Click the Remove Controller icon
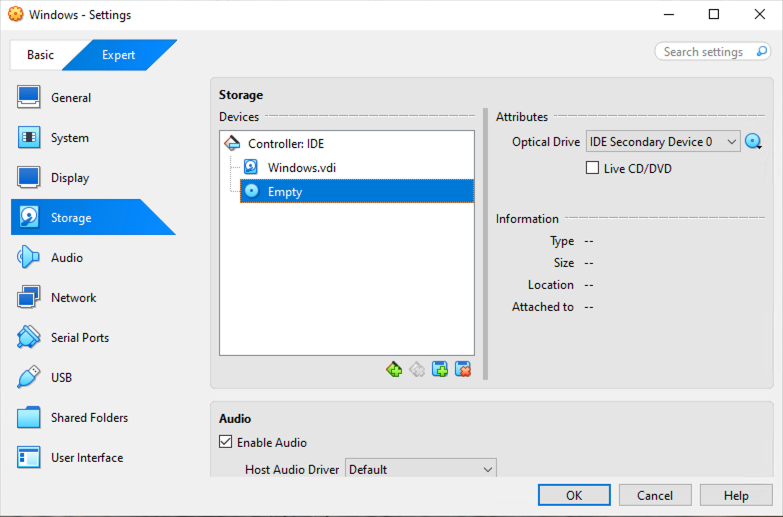 click(x=417, y=370)
